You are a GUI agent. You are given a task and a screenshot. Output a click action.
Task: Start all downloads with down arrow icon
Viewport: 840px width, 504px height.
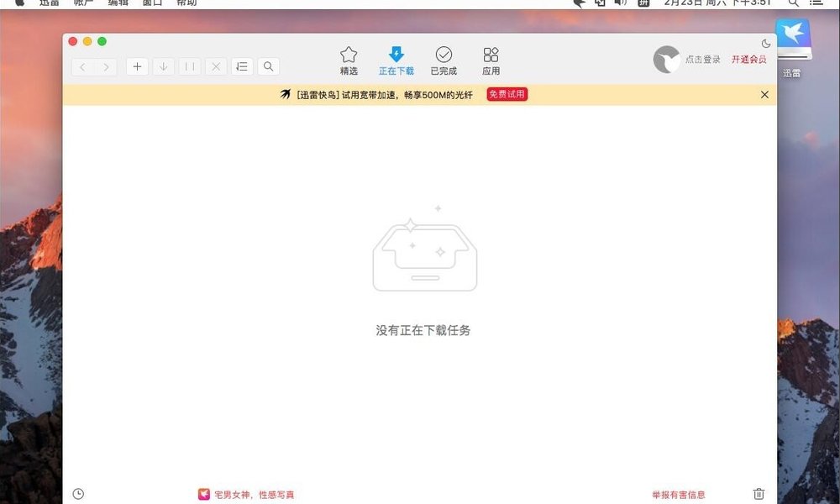(163, 66)
